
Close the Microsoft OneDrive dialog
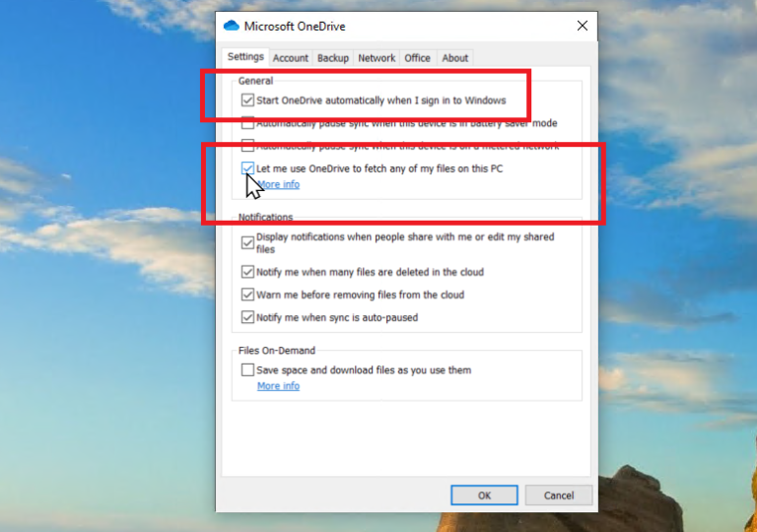click(x=583, y=26)
